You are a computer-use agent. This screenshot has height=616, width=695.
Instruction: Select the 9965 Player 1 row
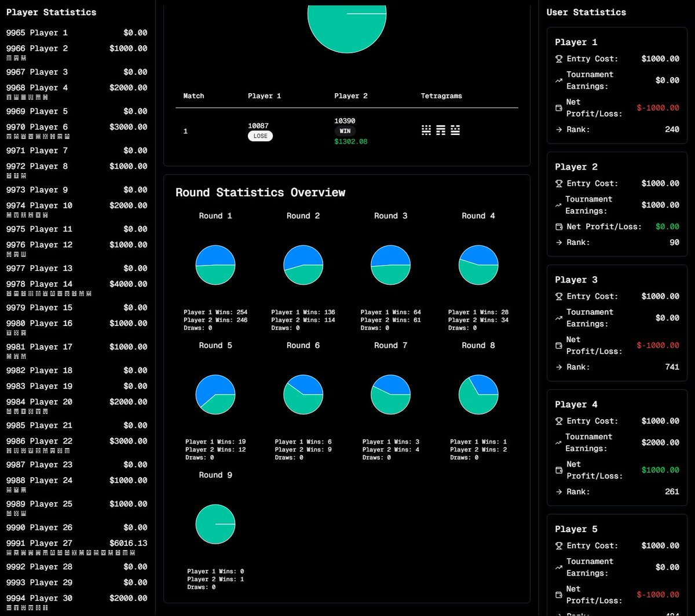click(x=76, y=33)
